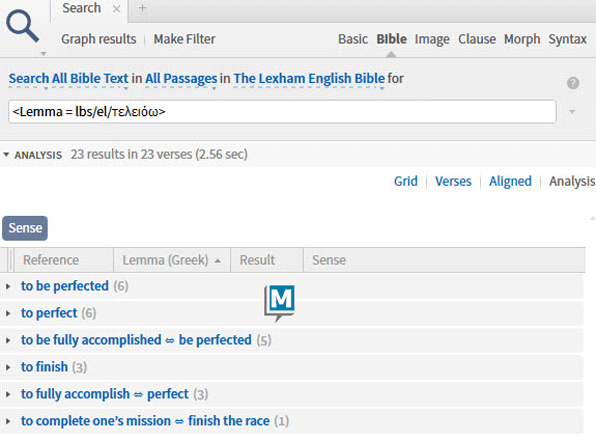
Task: Open dropdown arrow beside the search query box
Action: point(572,112)
